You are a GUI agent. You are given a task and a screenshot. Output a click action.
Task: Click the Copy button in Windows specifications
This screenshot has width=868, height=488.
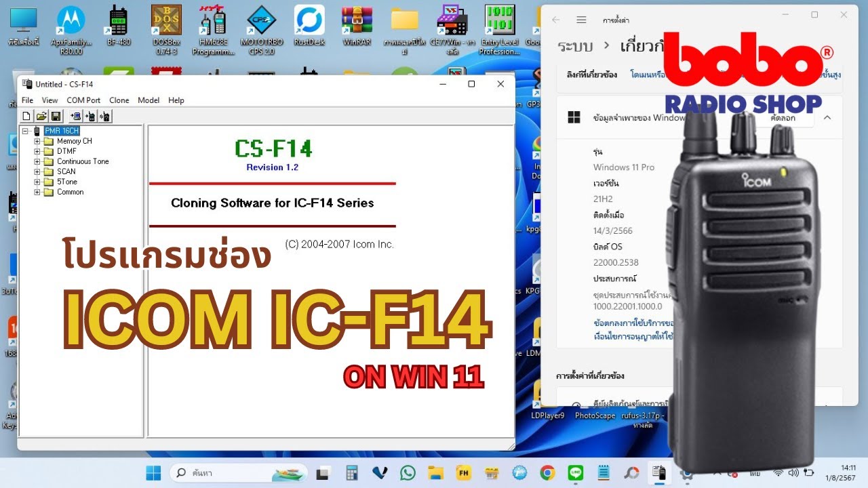click(x=783, y=117)
